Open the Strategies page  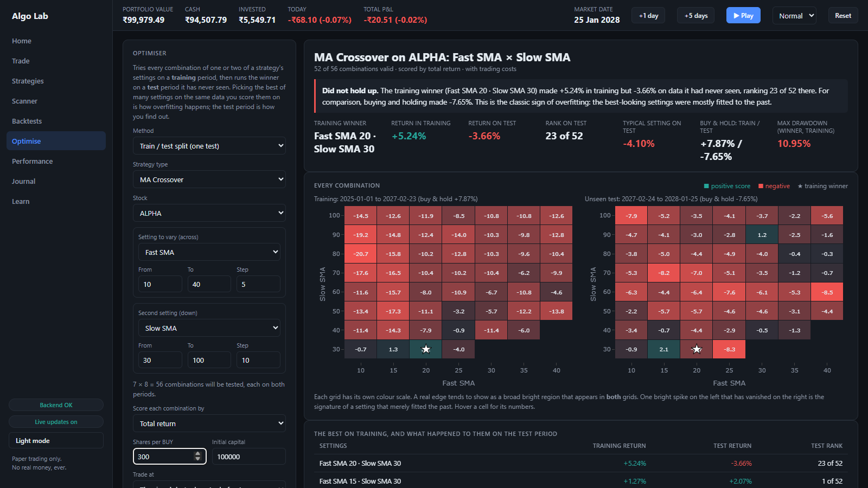[x=56, y=81]
